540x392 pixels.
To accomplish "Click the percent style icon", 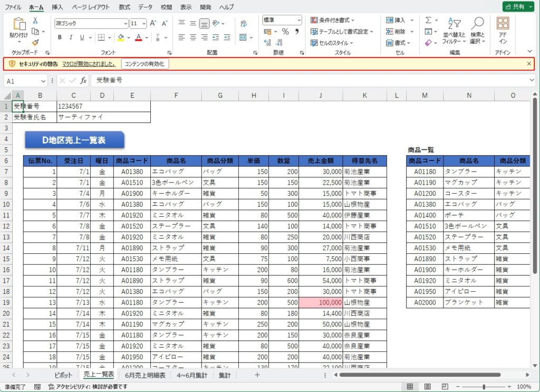I will [285, 32].
